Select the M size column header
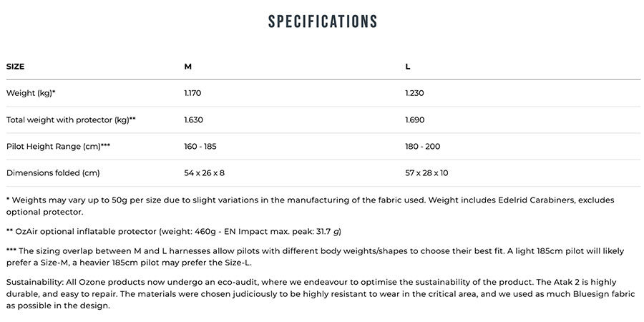Viewport: 644px width, 322px height. pyautogui.click(x=187, y=67)
